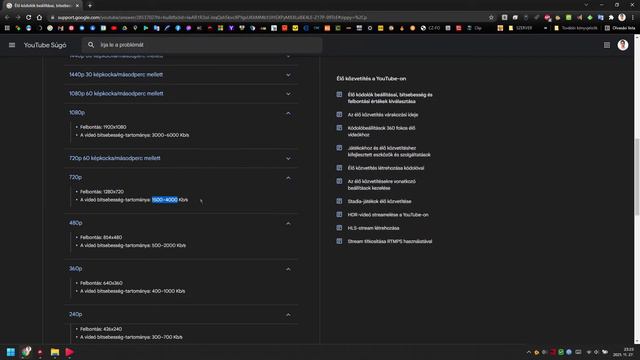Click the search magnifier icon

click(91, 45)
